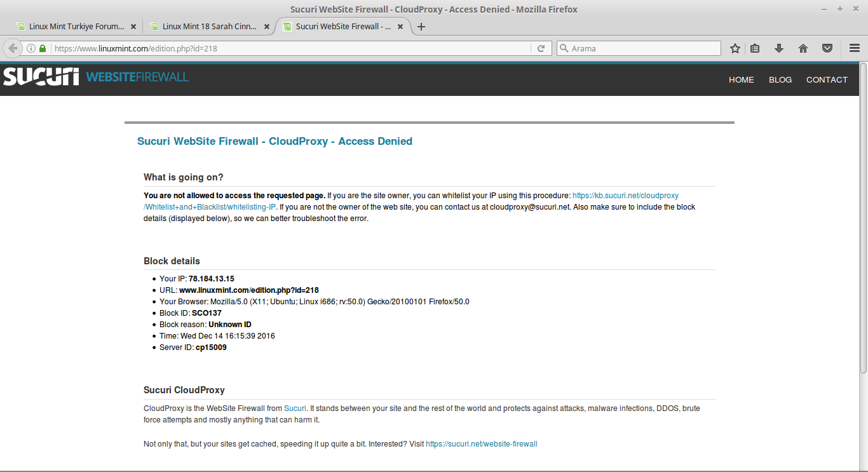Open the HOME link in Sucuri header
Viewport: 868px width, 472px height.
(742, 80)
